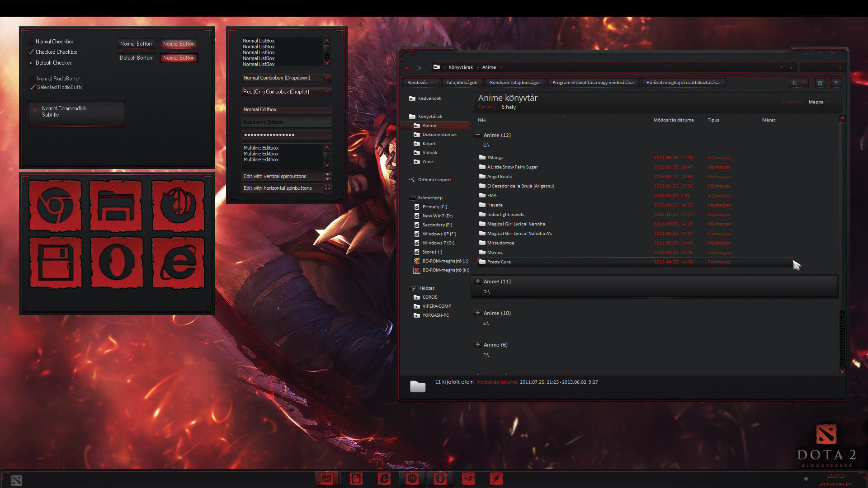The image size is (868, 488).
Task: Click the horizontal spinbuttons control
Action: (x=328, y=188)
